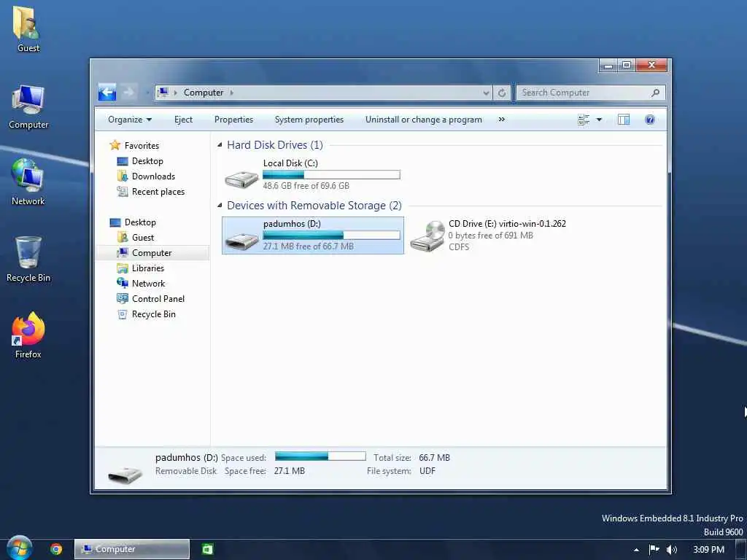Open Explorer help question mark
This screenshot has width=747, height=560.
point(650,120)
